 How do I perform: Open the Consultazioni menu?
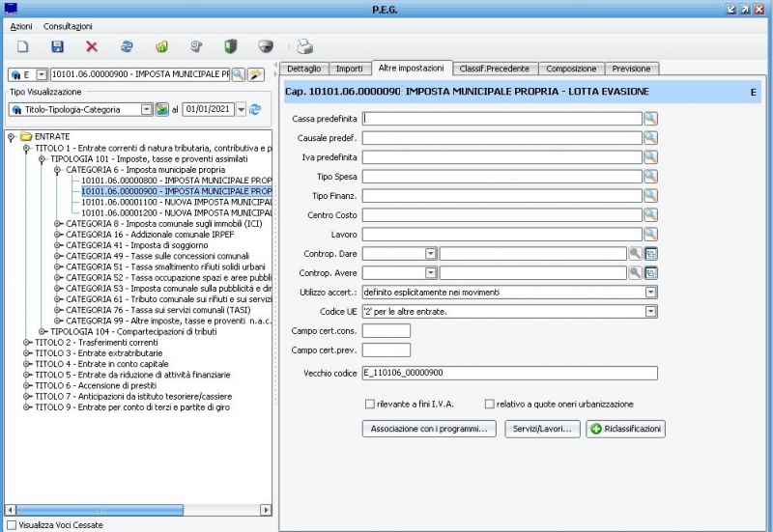tap(68, 25)
